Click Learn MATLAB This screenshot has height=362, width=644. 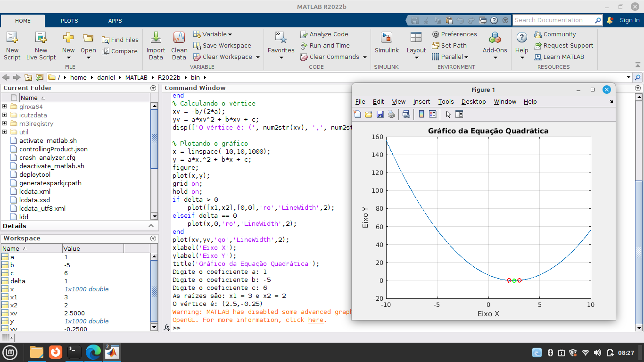(x=559, y=57)
